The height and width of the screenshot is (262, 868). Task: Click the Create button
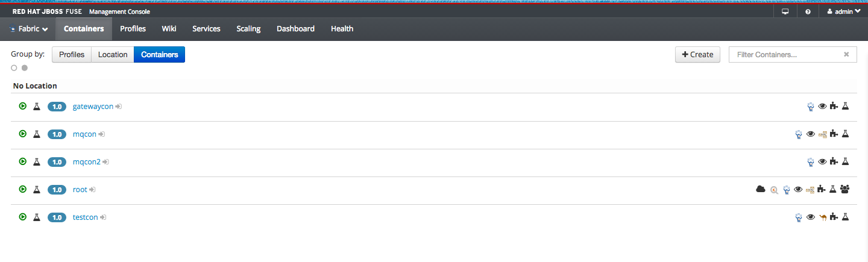pyautogui.click(x=697, y=55)
